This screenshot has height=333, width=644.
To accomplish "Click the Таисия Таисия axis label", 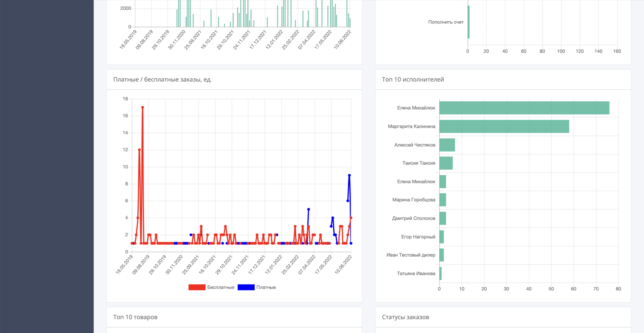I will pyautogui.click(x=419, y=163).
